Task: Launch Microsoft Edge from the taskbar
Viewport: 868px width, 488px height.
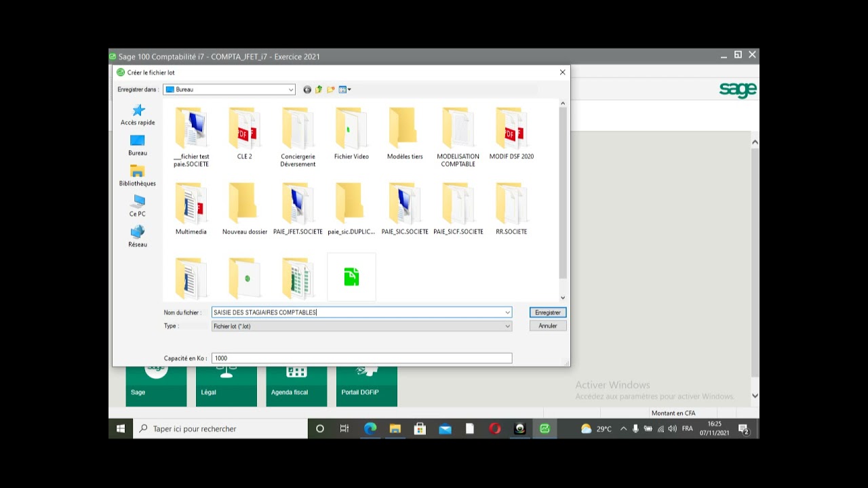Action: (x=370, y=428)
